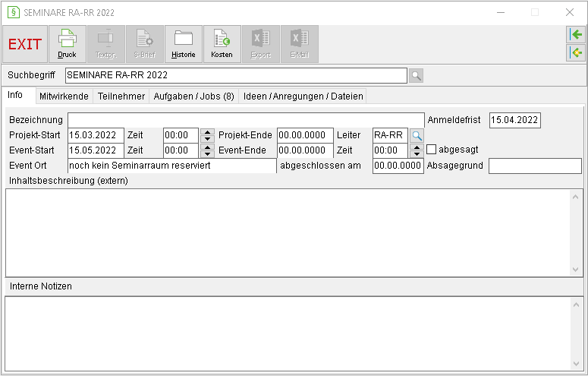Click the upper green arrow icon

pyautogui.click(x=576, y=34)
